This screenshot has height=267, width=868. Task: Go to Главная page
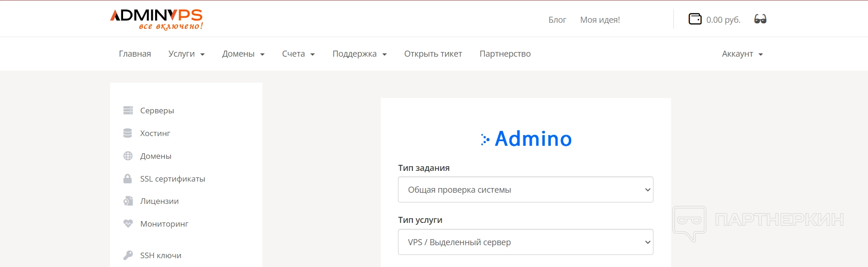click(135, 54)
